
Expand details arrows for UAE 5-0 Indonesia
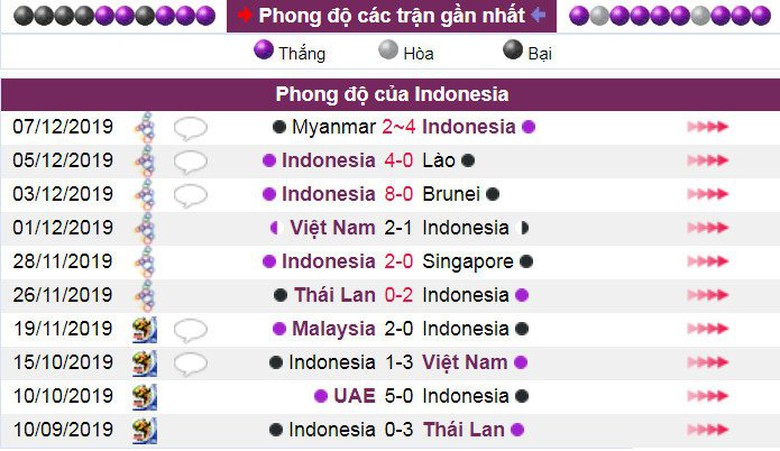point(708,396)
